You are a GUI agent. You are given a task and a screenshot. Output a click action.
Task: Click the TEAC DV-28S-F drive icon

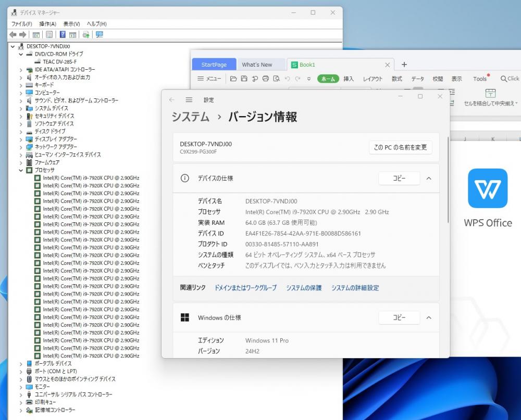click(x=38, y=62)
